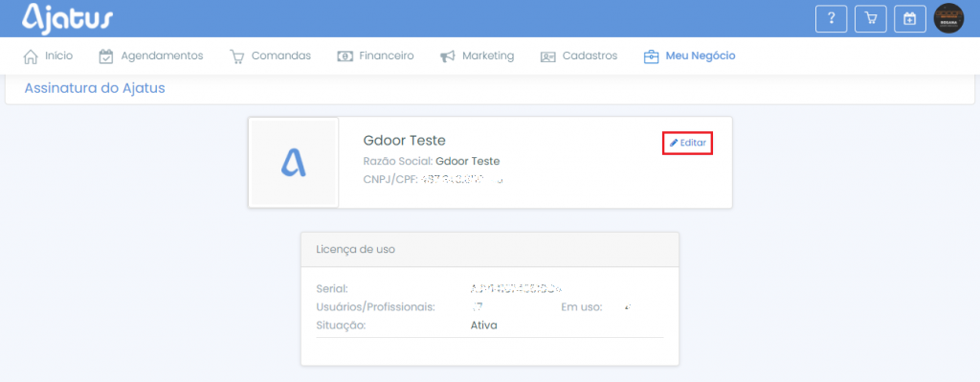Viewport: 980px width, 382px height.
Task: Click the Gdoor Teste company name heading
Action: pyautogui.click(x=405, y=140)
